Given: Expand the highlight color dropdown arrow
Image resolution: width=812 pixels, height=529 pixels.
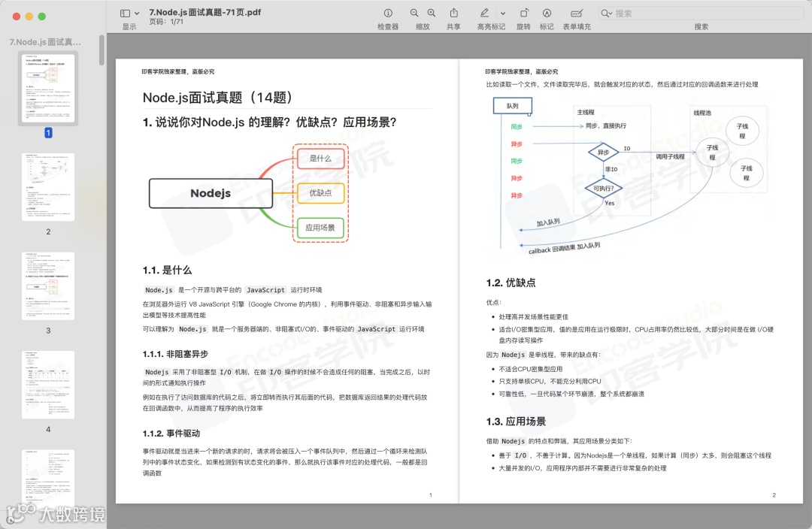Looking at the screenshot, I should pyautogui.click(x=503, y=14).
